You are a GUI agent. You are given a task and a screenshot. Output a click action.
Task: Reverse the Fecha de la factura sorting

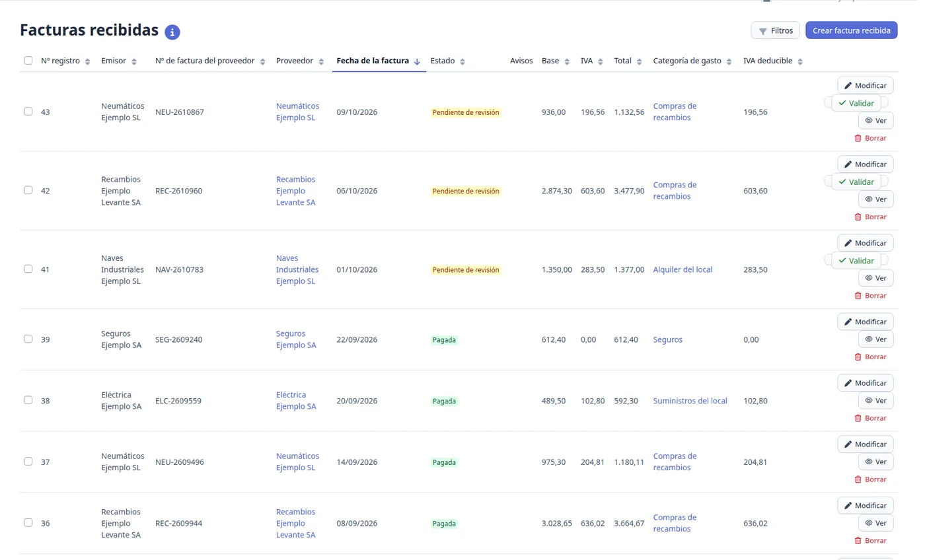379,61
